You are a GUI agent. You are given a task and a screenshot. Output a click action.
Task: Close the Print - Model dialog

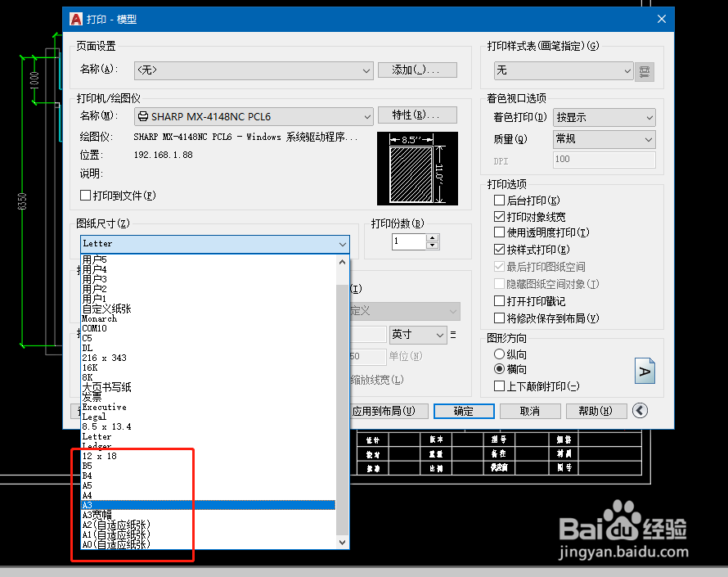[662, 19]
